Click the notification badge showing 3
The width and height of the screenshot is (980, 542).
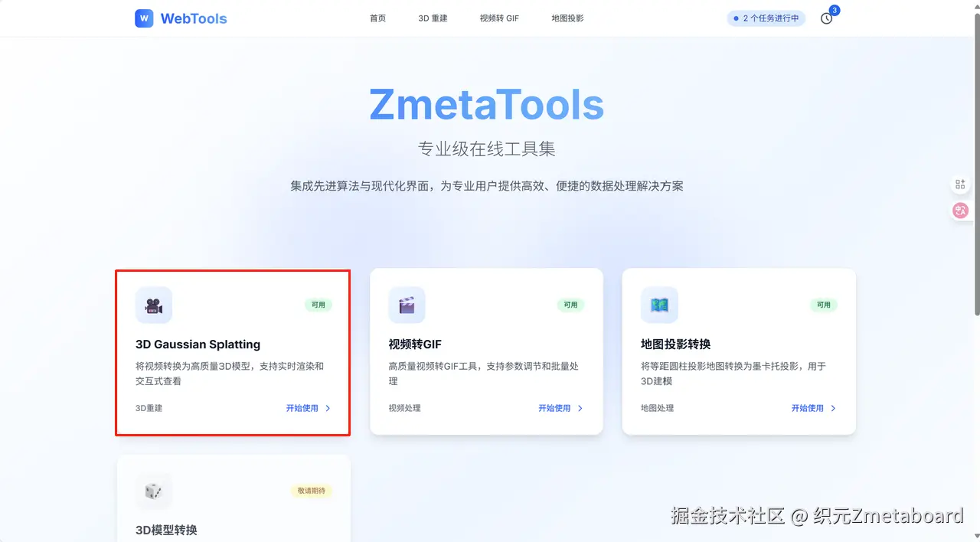click(834, 10)
